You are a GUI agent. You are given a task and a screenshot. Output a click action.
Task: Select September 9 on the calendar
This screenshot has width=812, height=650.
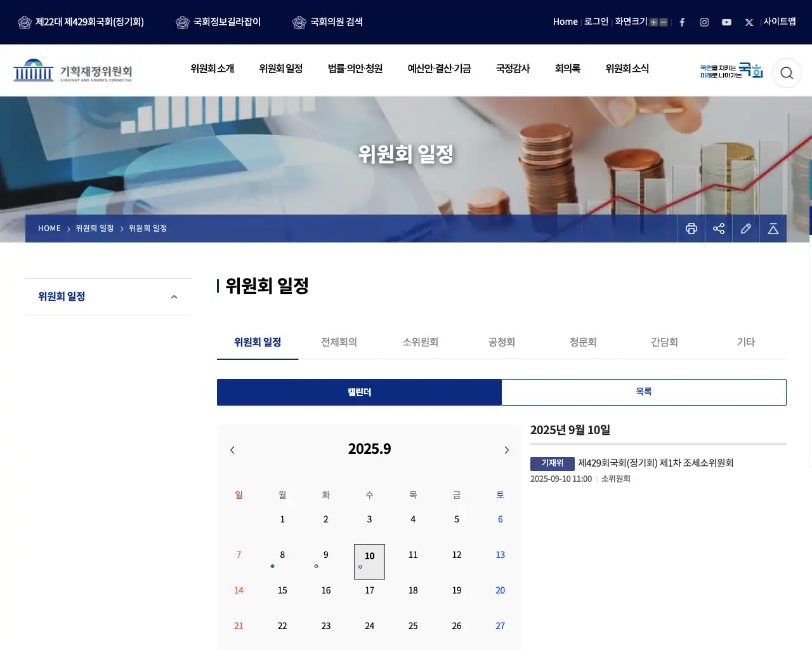tap(326, 555)
